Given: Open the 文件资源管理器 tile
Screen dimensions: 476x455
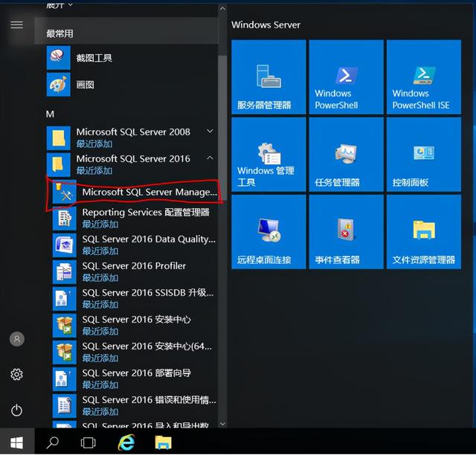Looking at the screenshot, I should pyautogui.click(x=424, y=232).
